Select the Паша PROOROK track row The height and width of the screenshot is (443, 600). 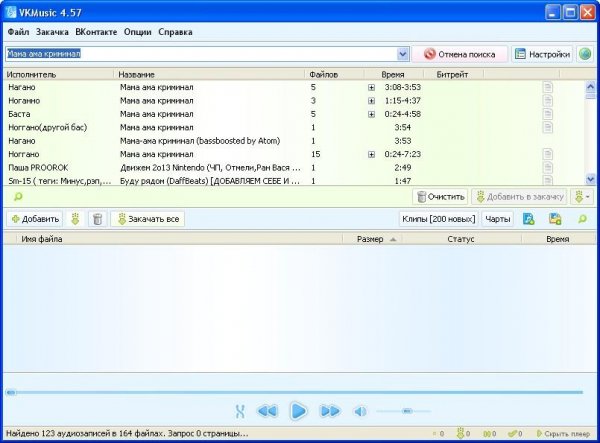coord(294,168)
